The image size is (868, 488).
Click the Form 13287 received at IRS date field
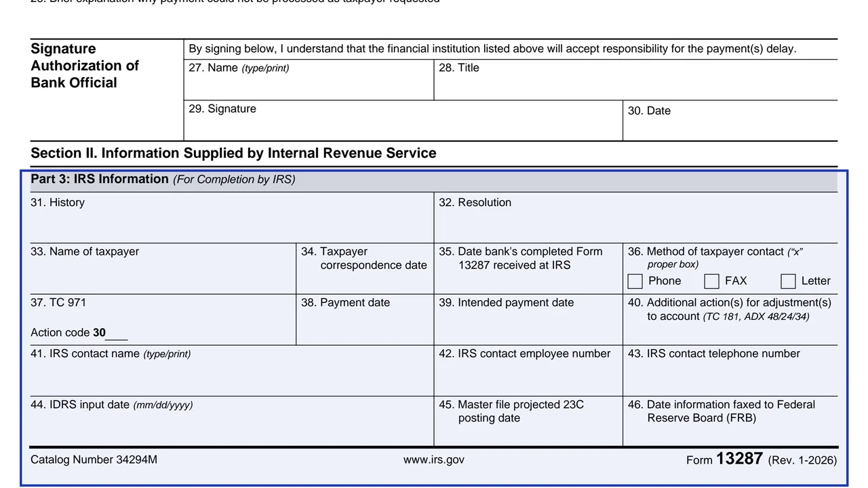528,269
